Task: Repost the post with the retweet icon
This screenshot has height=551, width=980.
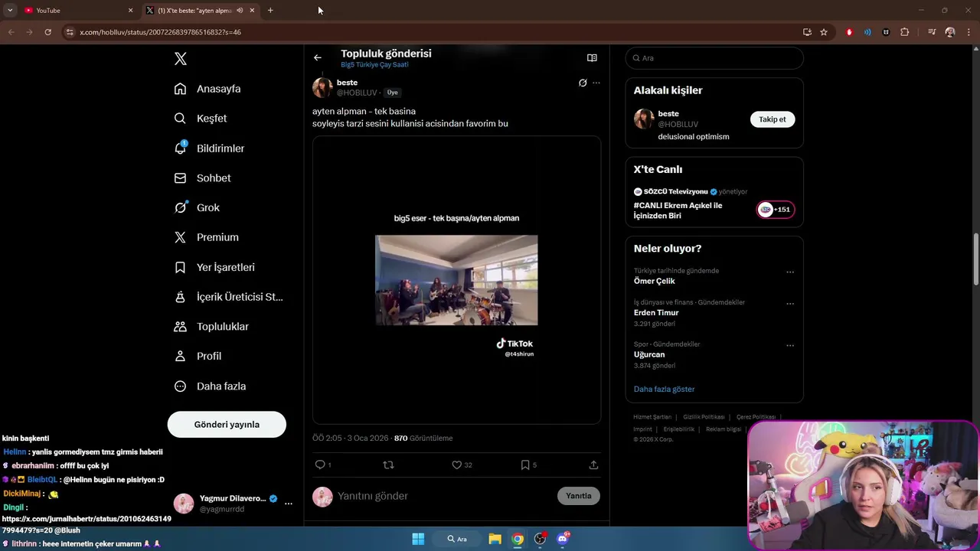Action: point(388,465)
